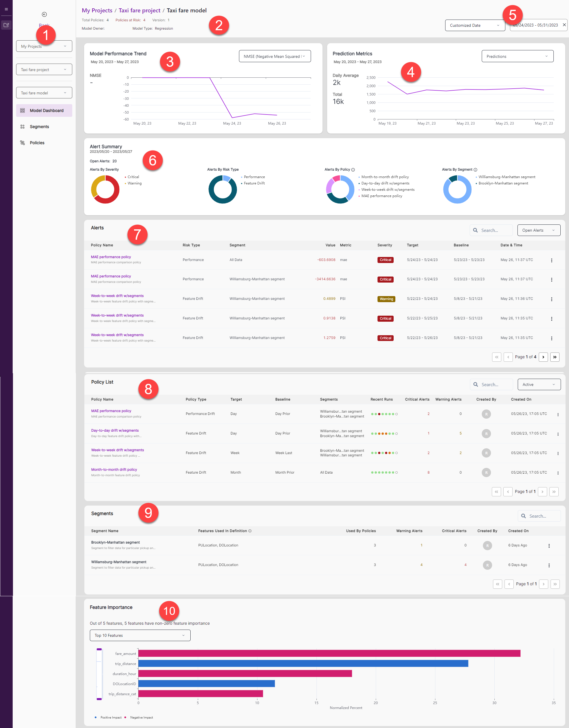
Task: Click in the Segments search field
Action: (539, 516)
